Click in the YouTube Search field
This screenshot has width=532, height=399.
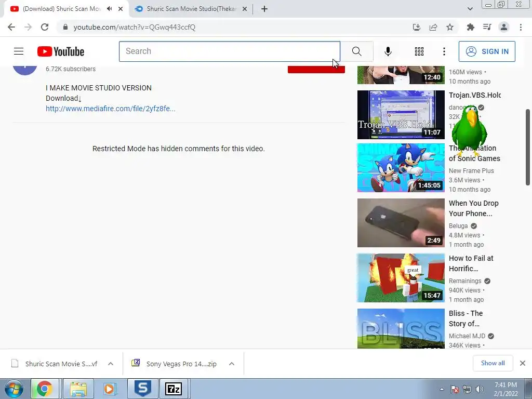[x=229, y=51]
